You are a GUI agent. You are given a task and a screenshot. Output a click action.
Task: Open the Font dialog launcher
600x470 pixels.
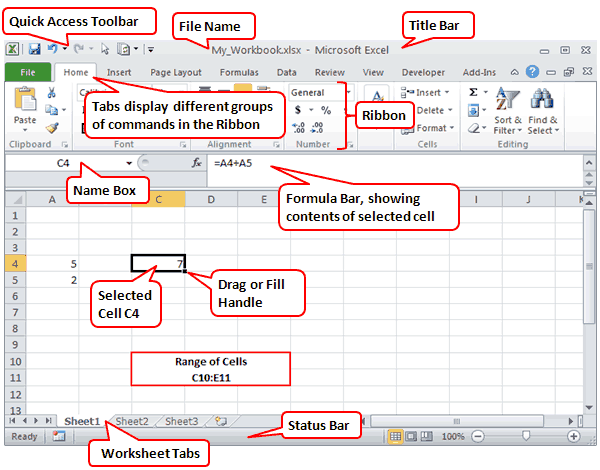pos(183,145)
